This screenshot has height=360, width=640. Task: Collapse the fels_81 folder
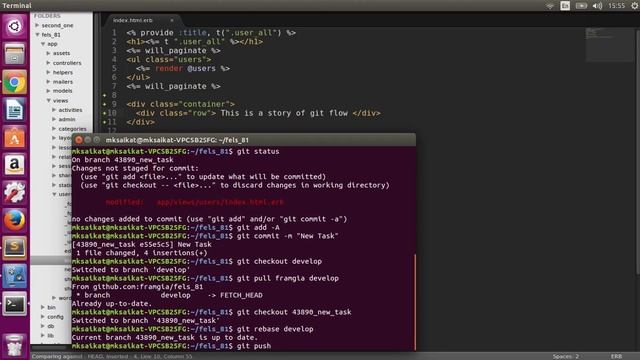(37, 35)
